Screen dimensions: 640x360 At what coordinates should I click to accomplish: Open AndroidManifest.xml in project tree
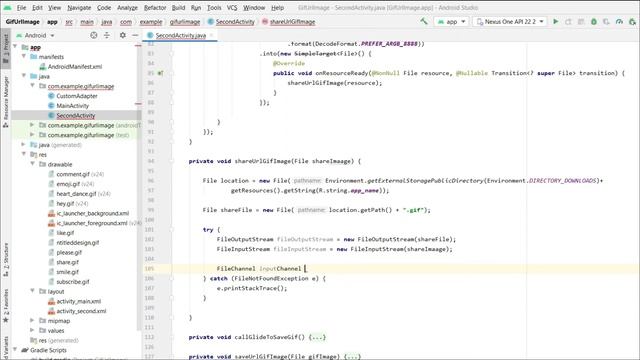pyautogui.click(x=71, y=67)
